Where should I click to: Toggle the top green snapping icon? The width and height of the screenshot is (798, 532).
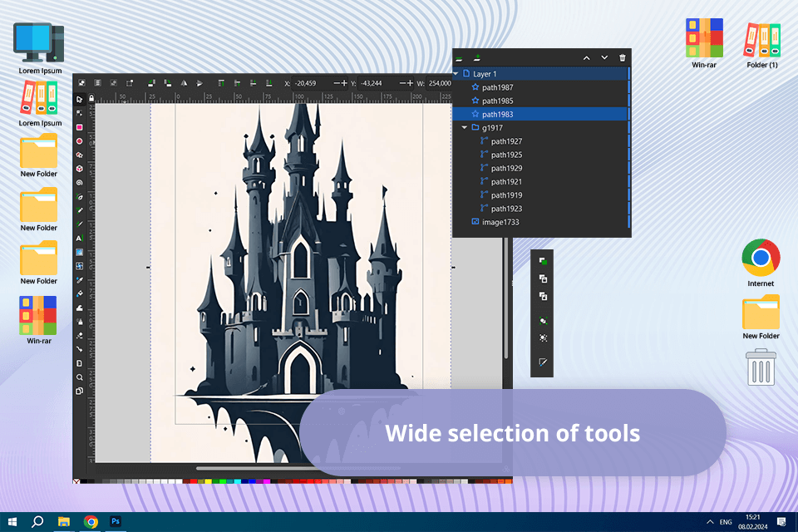(x=543, y=261)
